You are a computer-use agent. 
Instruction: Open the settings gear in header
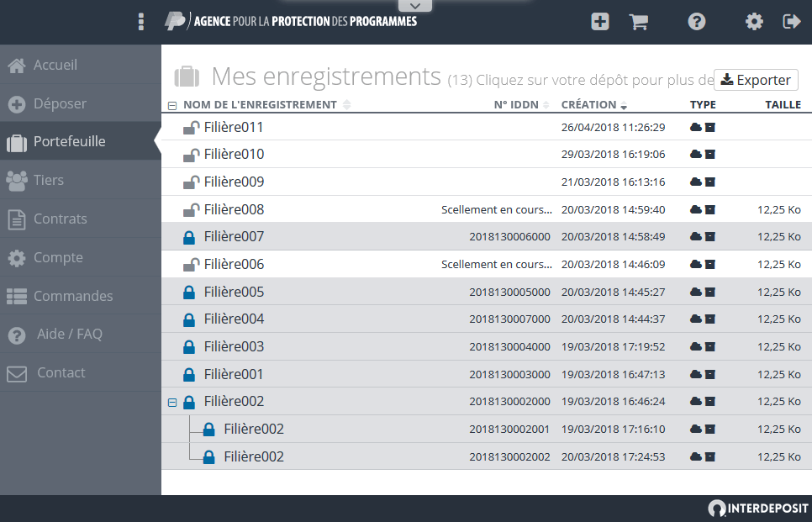point(754,22)
